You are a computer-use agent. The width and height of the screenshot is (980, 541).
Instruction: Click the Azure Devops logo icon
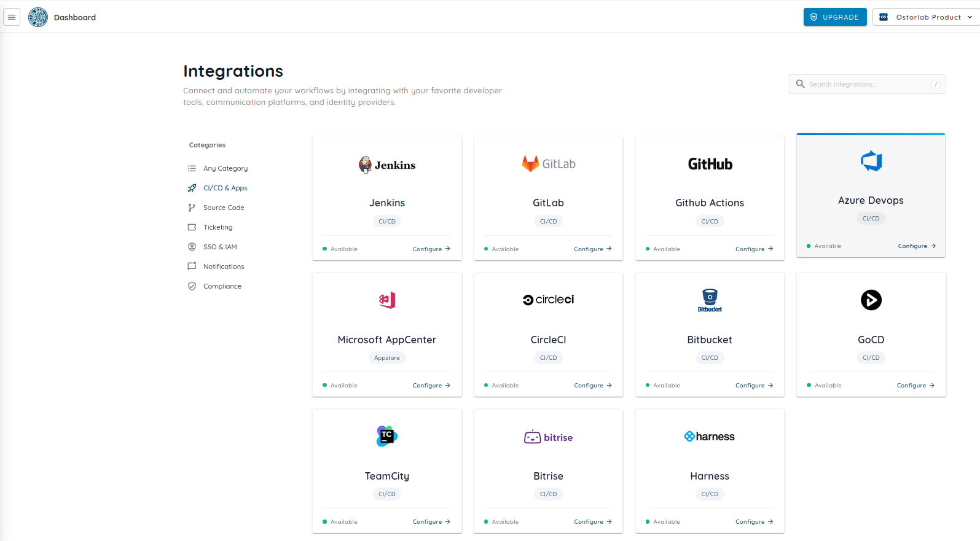click(x=871, y=161)
